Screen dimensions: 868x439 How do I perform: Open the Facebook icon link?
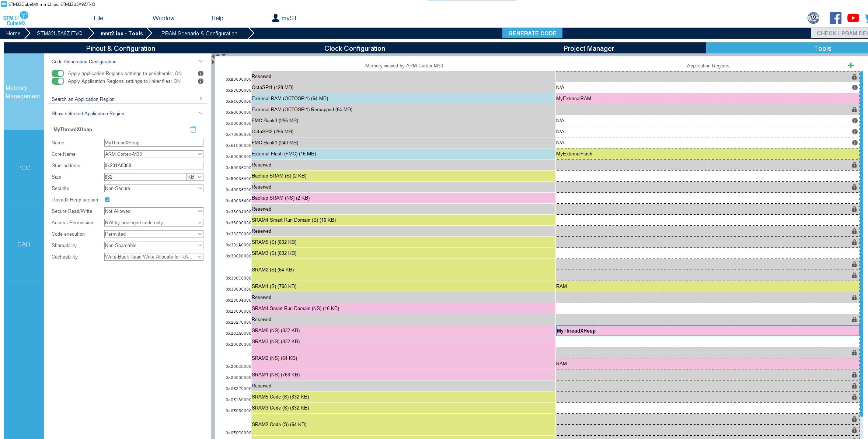tap(836, 18)
